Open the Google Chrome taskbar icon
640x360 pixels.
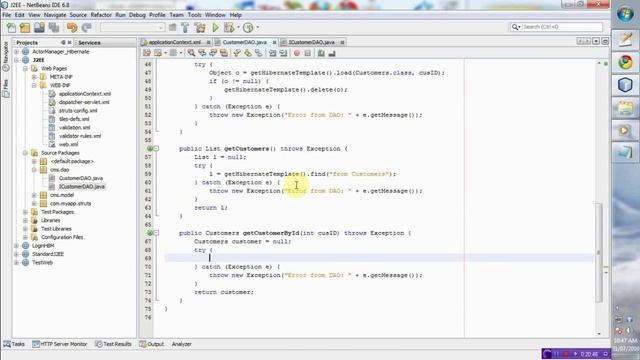625,62
